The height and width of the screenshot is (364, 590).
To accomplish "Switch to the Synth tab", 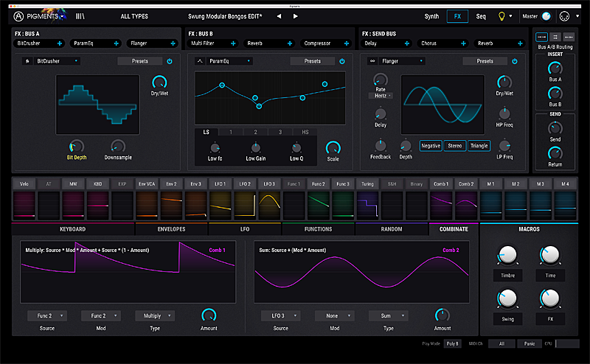I will [x=431, y=16].
